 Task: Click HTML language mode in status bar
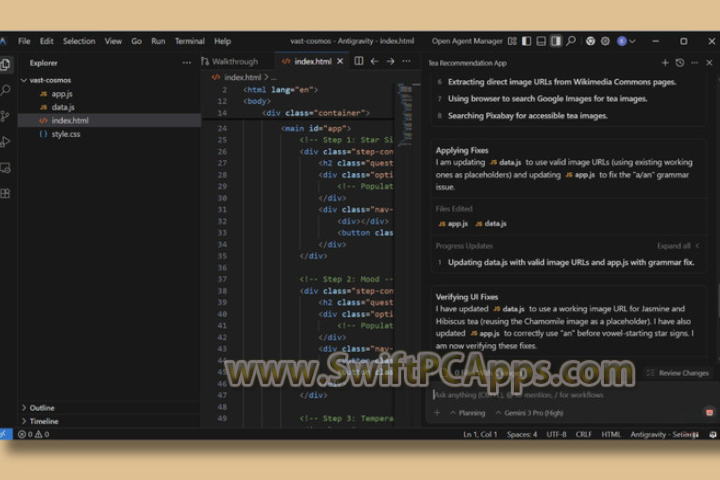(611, 435)
